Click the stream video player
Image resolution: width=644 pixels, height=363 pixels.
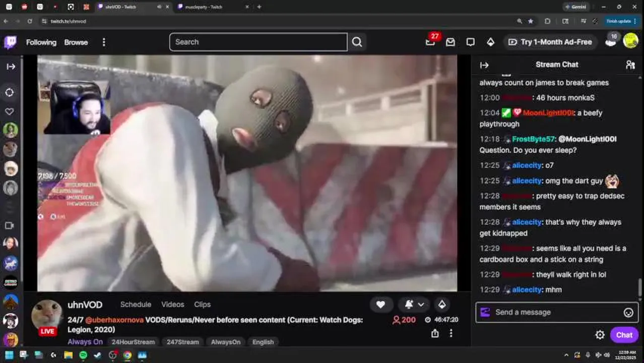(247, 173)
